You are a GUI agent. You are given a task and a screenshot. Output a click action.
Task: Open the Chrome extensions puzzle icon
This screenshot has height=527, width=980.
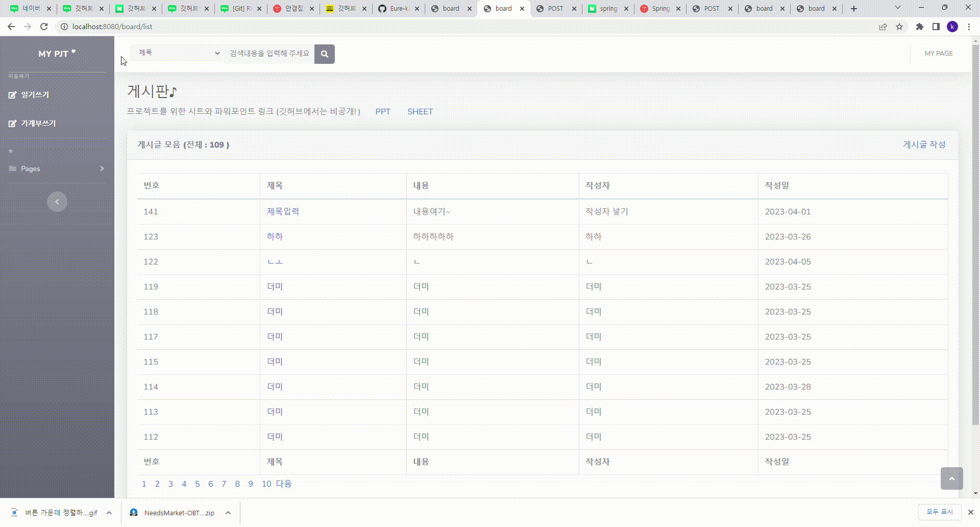(919, 27)
